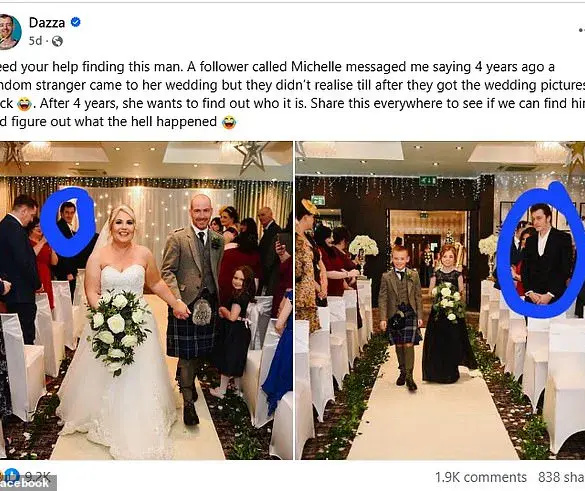Open the post via the 5d timestamp

pyautogui.click(x=35, y=41)
